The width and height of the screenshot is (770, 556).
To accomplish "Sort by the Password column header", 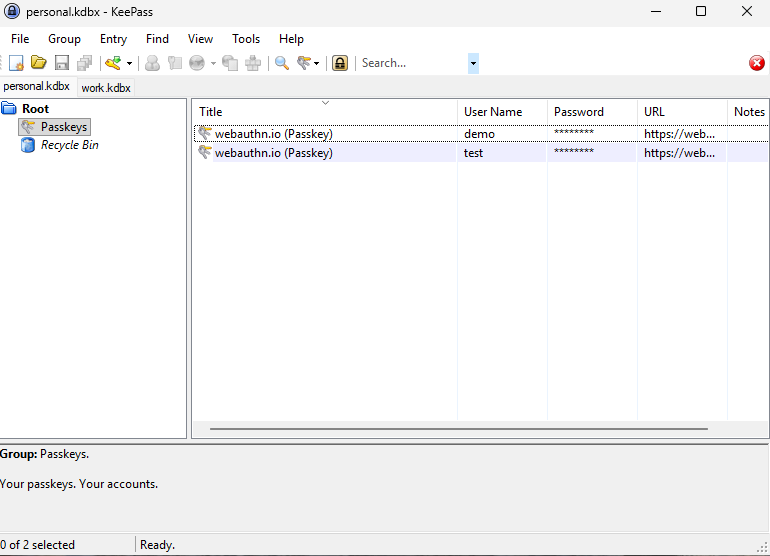I will click(x=592, y=112).
